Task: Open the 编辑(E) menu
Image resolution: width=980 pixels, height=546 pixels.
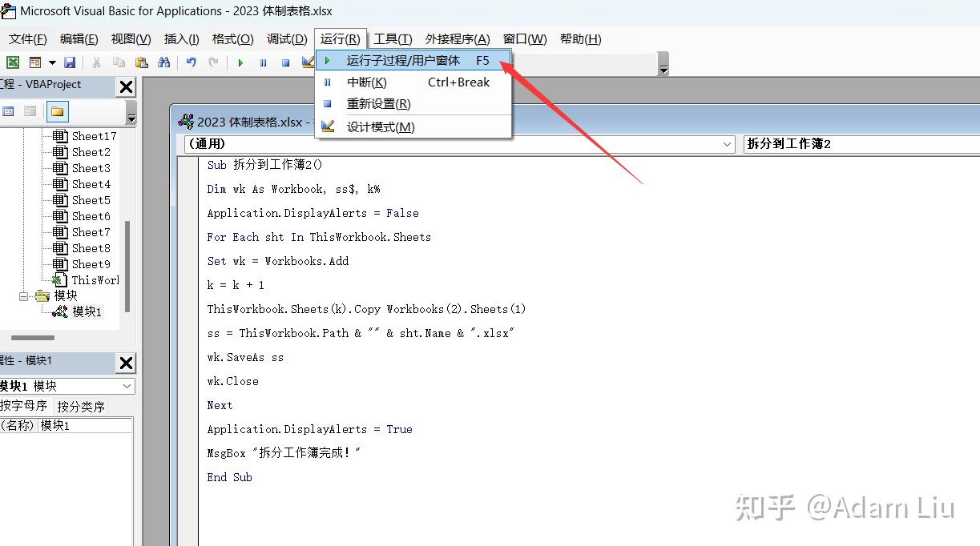Action: click(79, 38)
